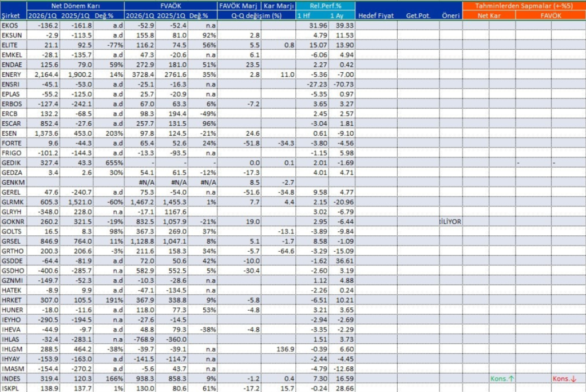The width and height of the screenshot is (586, 392).
Task: Click the orange FAVÖK header
Action: 551,15
